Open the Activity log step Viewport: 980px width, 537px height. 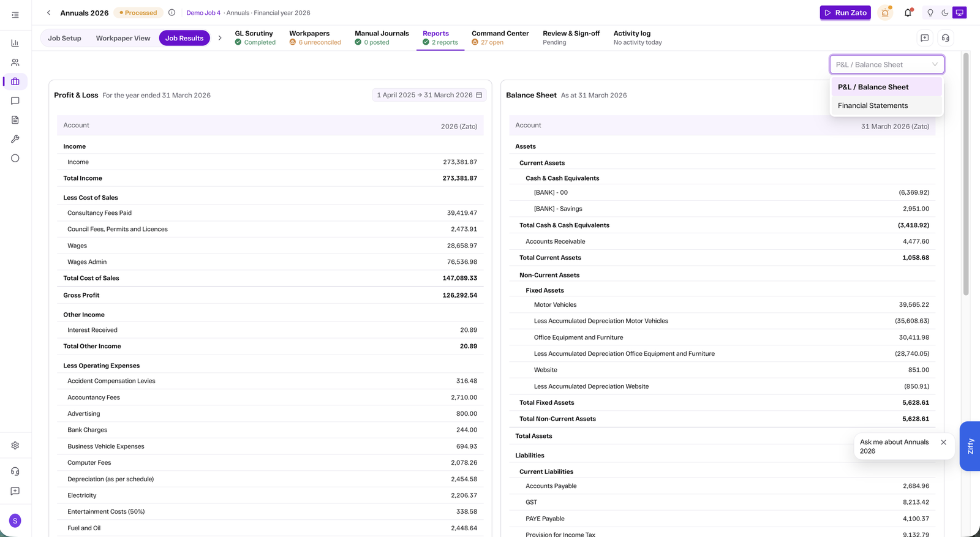tap(638, 38)
